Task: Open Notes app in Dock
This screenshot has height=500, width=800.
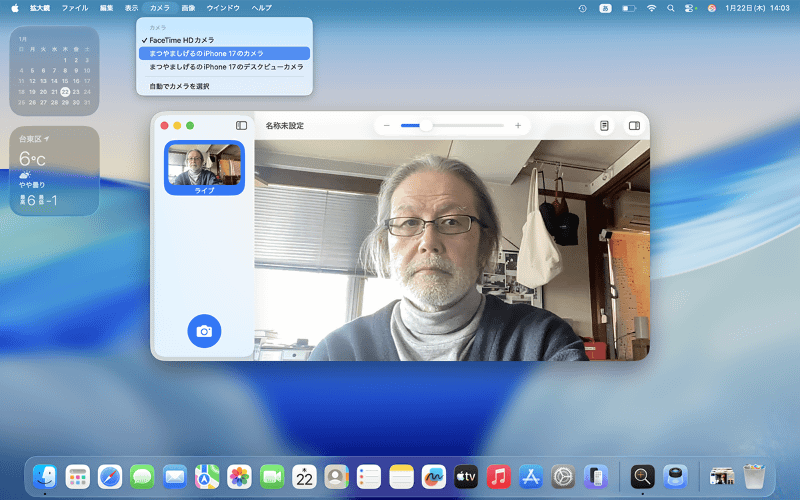Action: (x=401, y=477)
